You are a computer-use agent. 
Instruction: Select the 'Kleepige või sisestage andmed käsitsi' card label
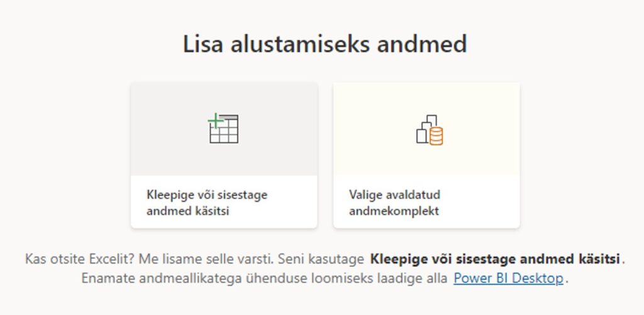click(x=206, y=202)
